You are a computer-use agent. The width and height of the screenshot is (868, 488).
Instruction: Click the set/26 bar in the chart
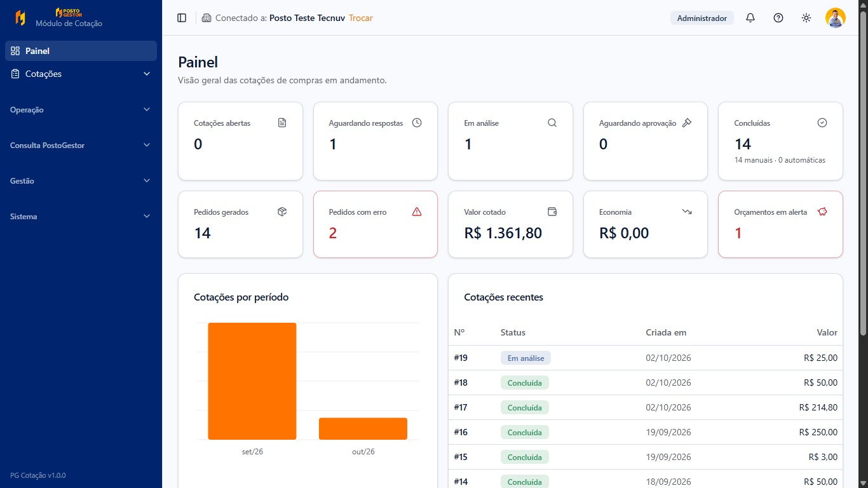(252, 381)
